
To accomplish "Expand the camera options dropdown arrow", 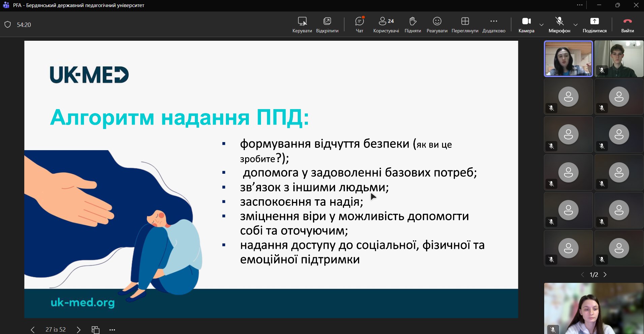I will (541, 25).
